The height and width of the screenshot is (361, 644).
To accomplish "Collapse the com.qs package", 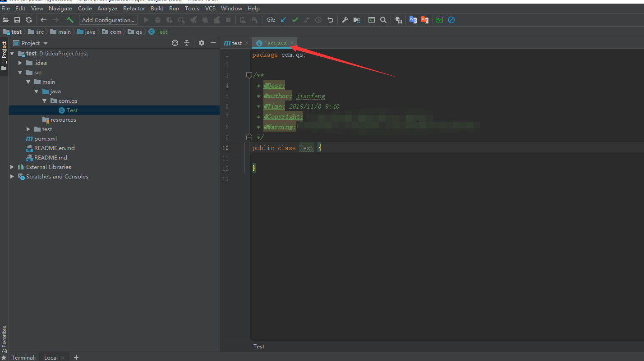I will (45, 101).
